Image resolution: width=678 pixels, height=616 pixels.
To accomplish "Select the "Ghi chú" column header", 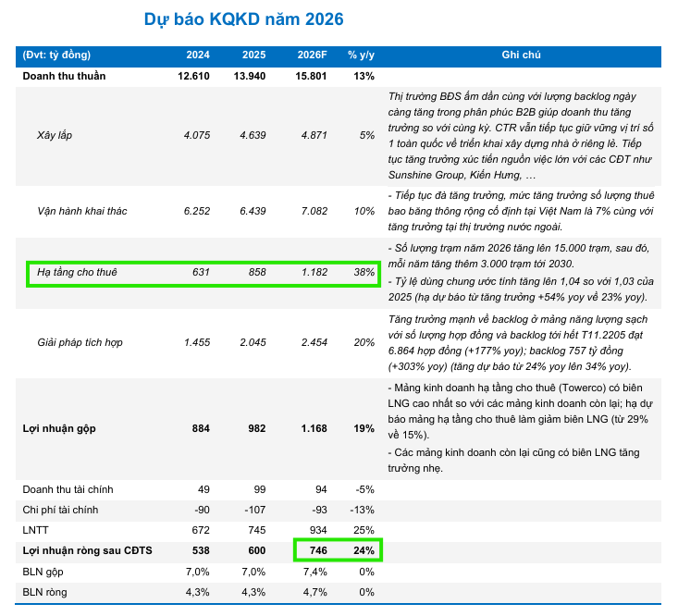I will coord(521,55).
